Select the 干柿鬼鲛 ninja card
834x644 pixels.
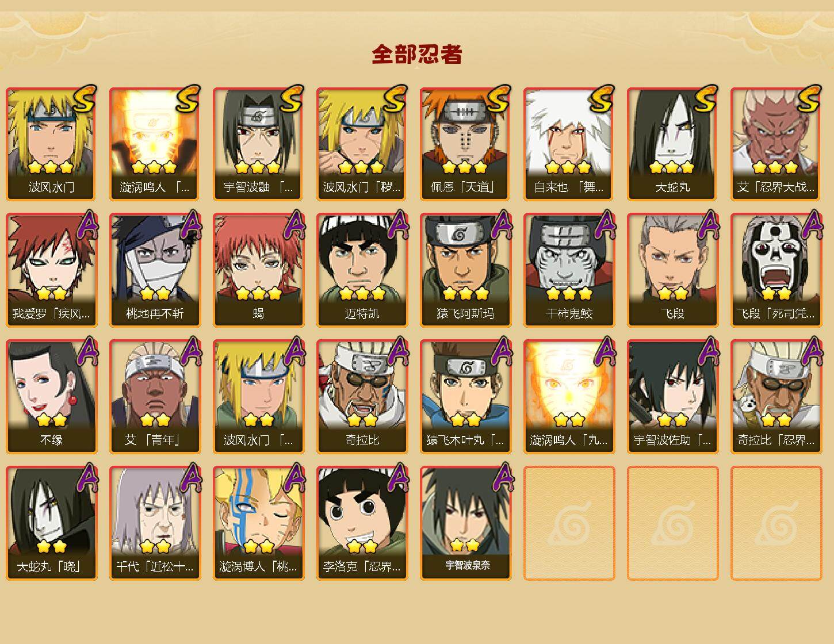click(x=569, y=270)
